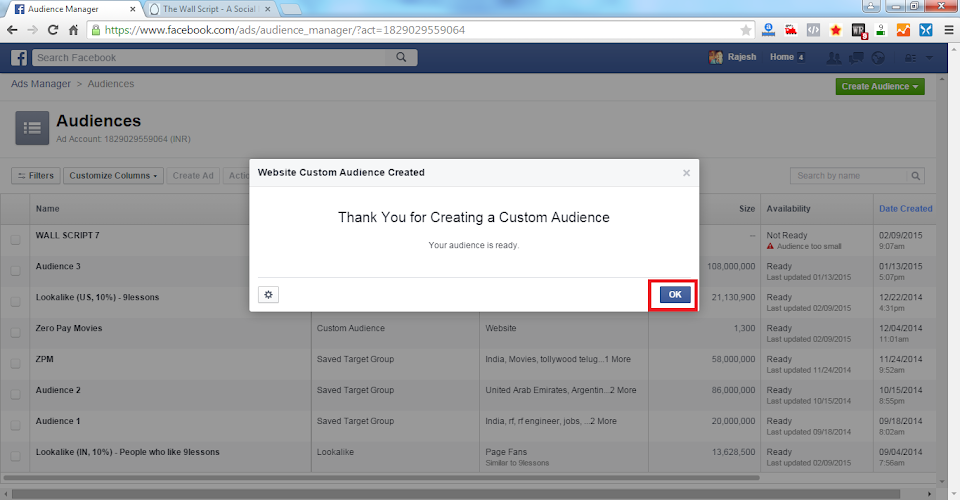Viewport: 960px width, 500px height.
Task: Click the blue person badge extension icon
Action: pos(768,30)
